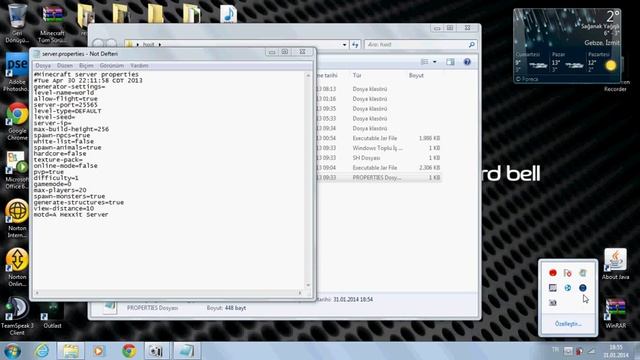The image size is (640, 360).
Task: Select the Norton Internet desktop icon
Action: [x=17, y=219]
